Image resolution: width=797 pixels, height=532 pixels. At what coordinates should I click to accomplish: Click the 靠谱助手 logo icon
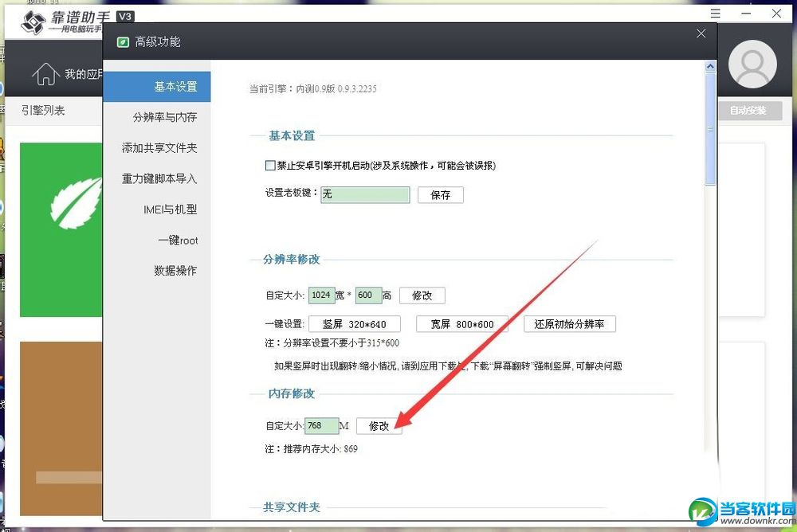pyautogui.click(x=33, y=22)
